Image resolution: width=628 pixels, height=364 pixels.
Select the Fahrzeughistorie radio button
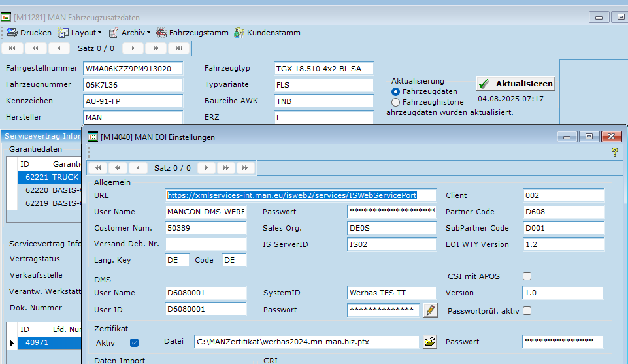pos(395,102)
